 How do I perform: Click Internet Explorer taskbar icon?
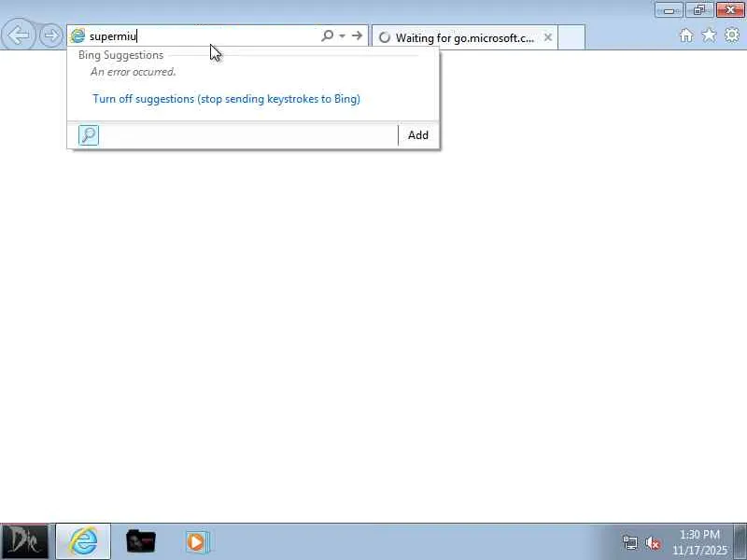[x=83, y=541]
